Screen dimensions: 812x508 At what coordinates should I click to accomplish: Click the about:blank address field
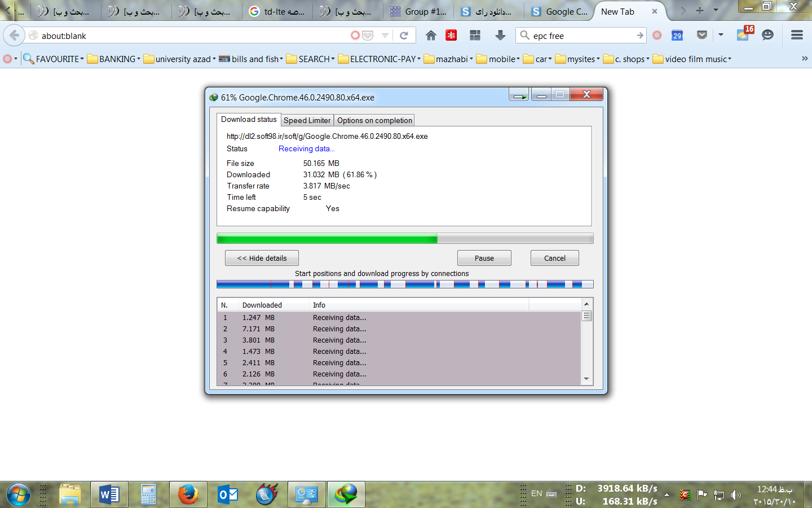coord(192,36)
